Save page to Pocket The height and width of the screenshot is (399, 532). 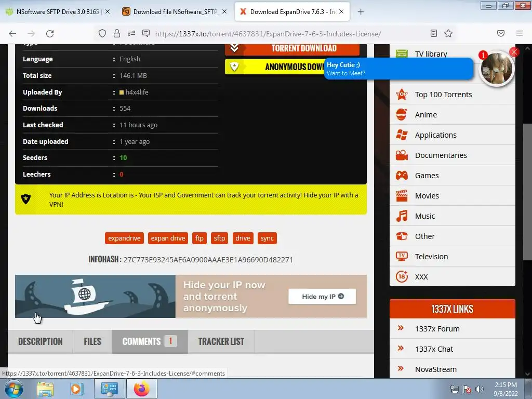tap(501, 33)
